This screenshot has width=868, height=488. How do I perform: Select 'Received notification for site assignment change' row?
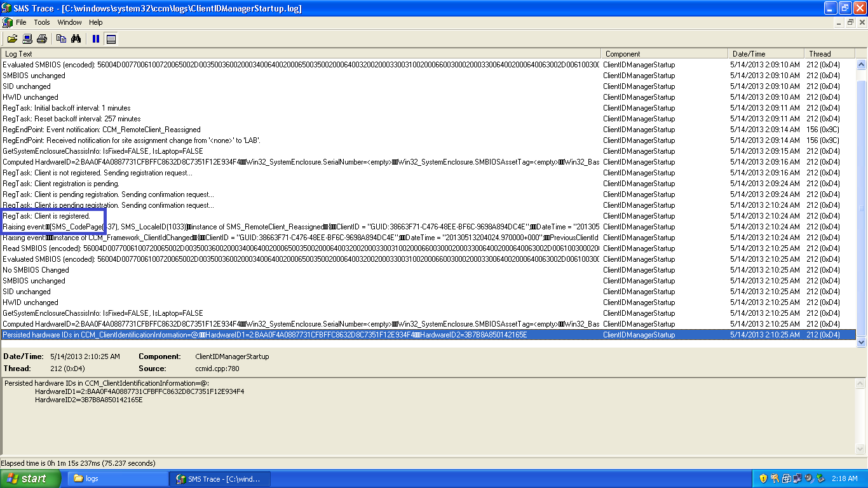coord(429,140)
